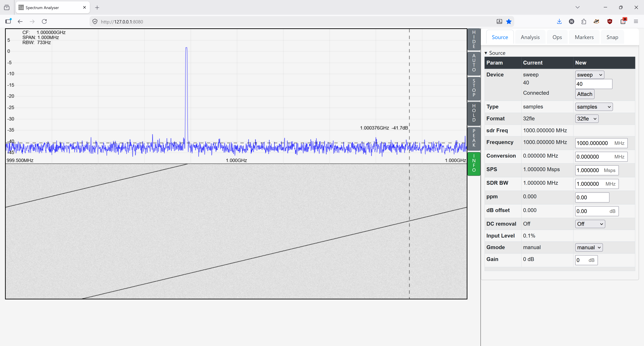Viewport: 644px width, 346px height.
Task: Click the SPS Msps input field
Action: pyautogui.click(x=597, y=170)
